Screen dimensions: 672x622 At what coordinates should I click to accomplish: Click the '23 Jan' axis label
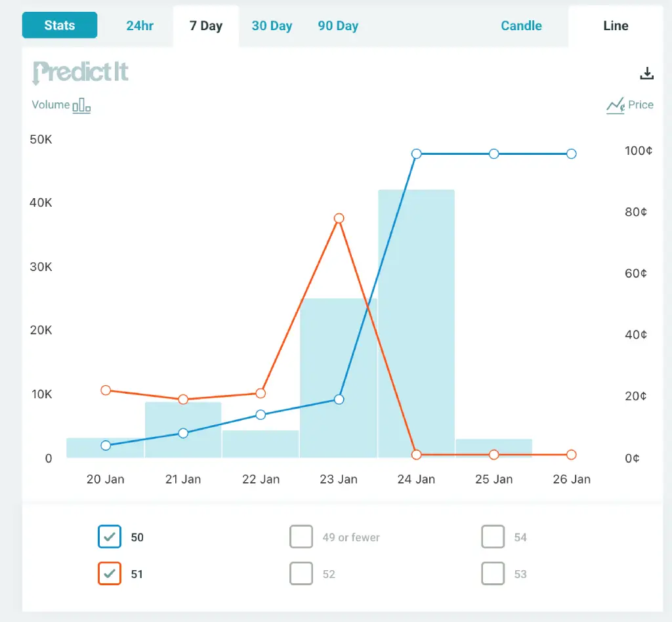click(339, 480)
